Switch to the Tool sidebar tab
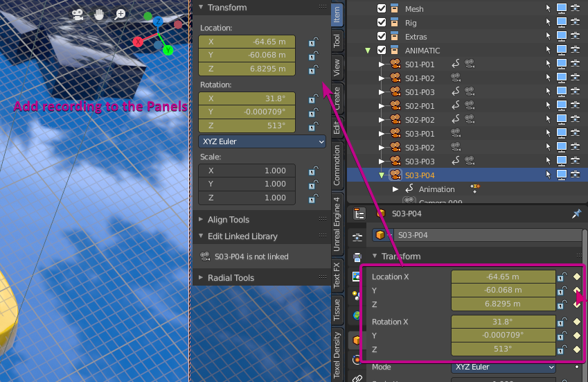The width and height of the screenshot is (588, 382). pos(337,40)
